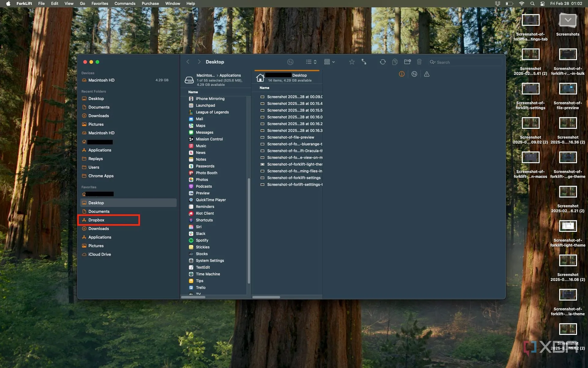Screen dimensions: 588x368
Task: Open iCloud Drive from sidebar
Action: [x=100, y=254]
